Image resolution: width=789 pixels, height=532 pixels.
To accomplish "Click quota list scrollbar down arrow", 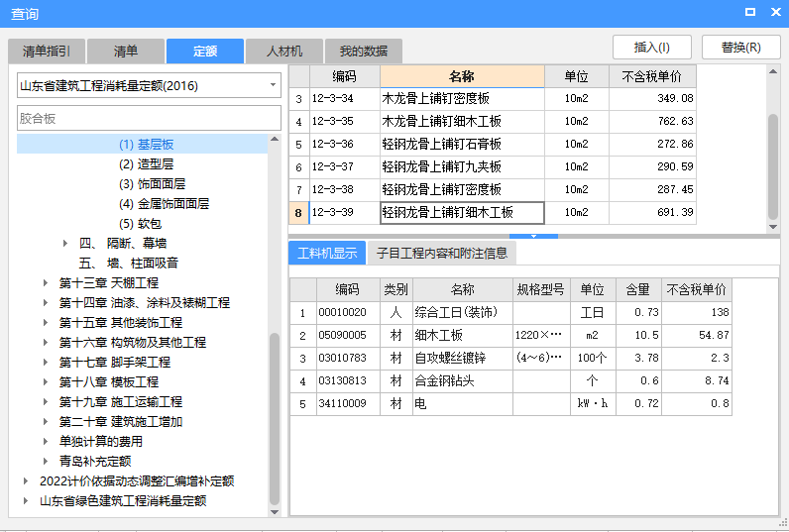I will 773,227.
